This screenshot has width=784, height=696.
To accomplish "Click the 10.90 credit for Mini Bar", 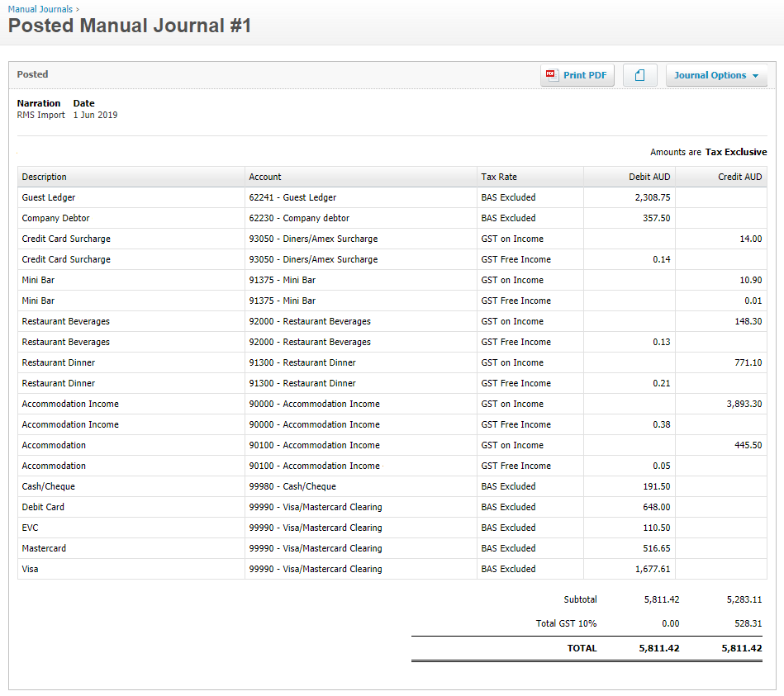I will click(750, 280).
